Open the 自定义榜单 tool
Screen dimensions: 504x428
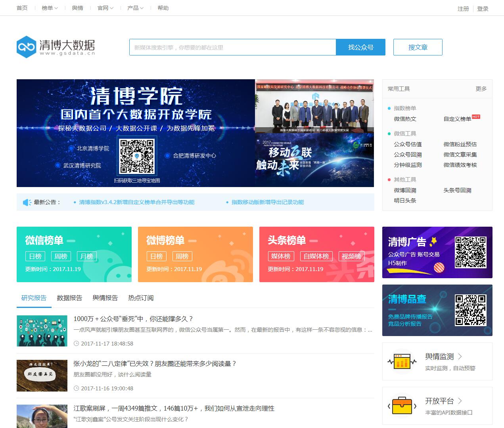pyautogui.click(x=457, y=119)
